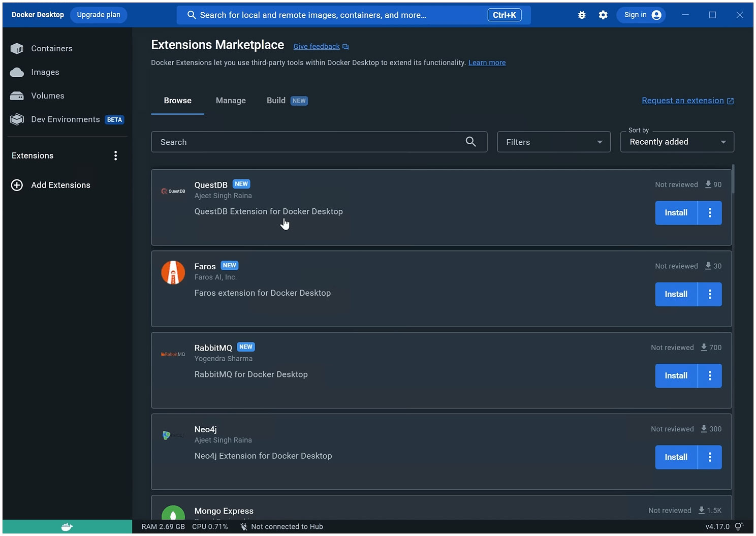
Task: Open the Dev Environments icon
Action: click(x=17, y=119)
